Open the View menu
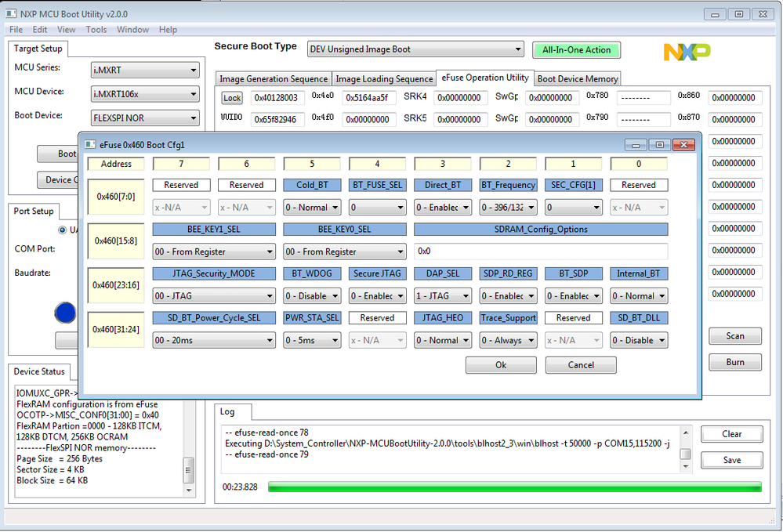The image size is (783, 532). pos(66,30)
